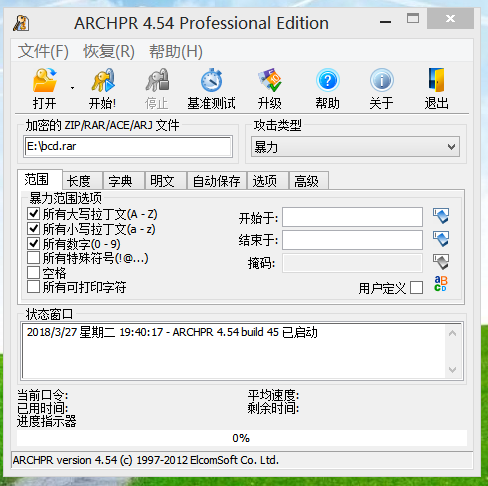
Task: Click the 掩码 mask input field
Action: click(x=352, y=263)
